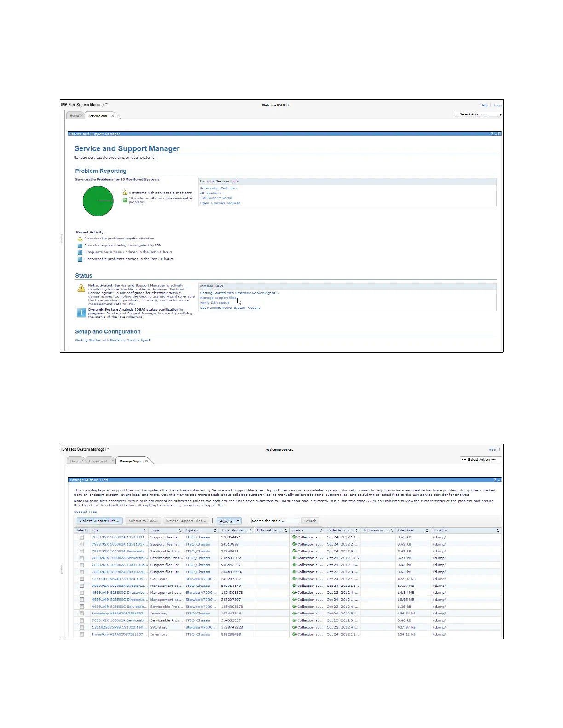Click the Collect Support Files... button

pos(100,521)
